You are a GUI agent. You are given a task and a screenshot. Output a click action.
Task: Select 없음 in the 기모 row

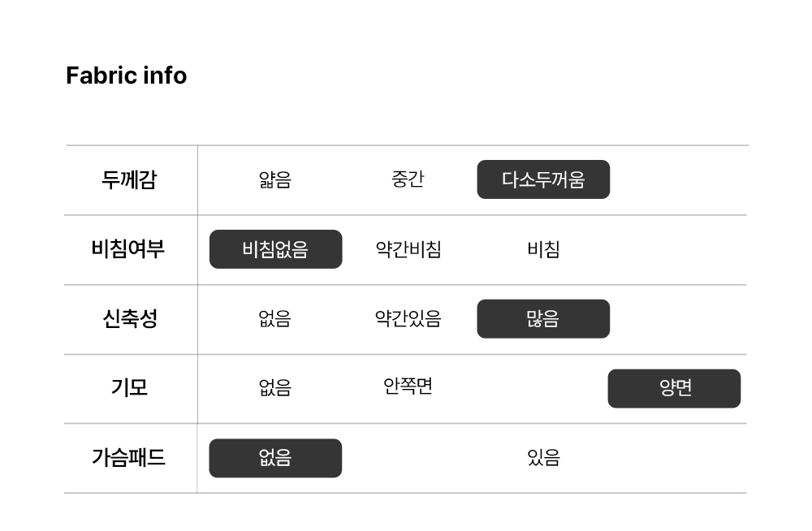click(275, 388)
